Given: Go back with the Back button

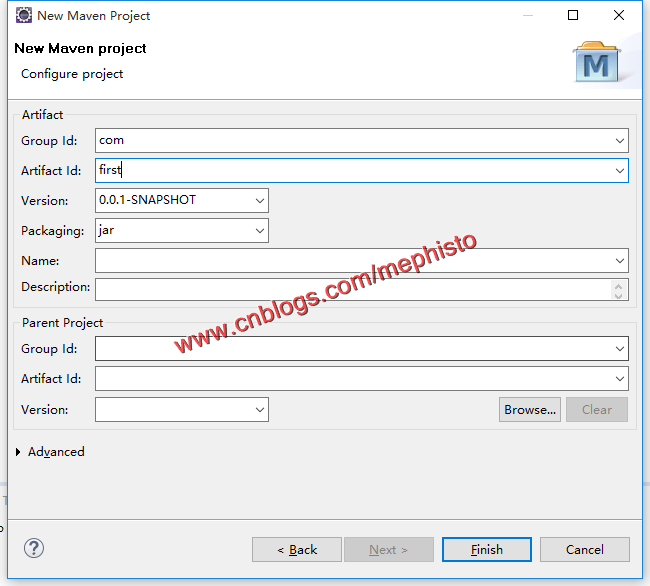Looking at the screenshot, I should point(297,550).
